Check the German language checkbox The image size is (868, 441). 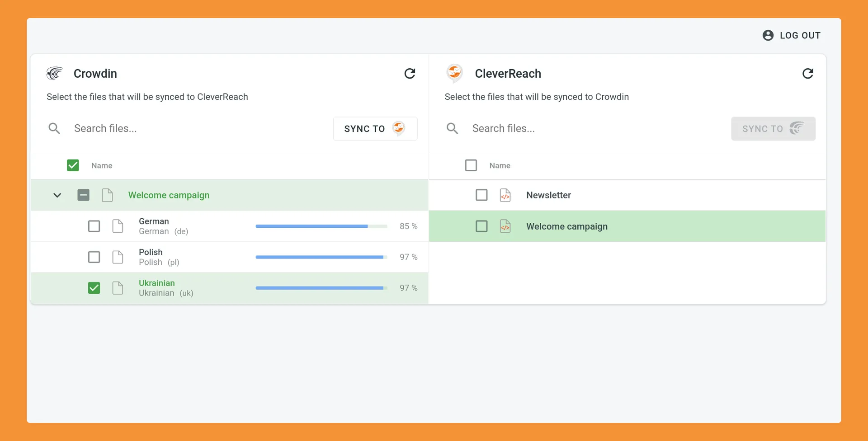(94, 226)
